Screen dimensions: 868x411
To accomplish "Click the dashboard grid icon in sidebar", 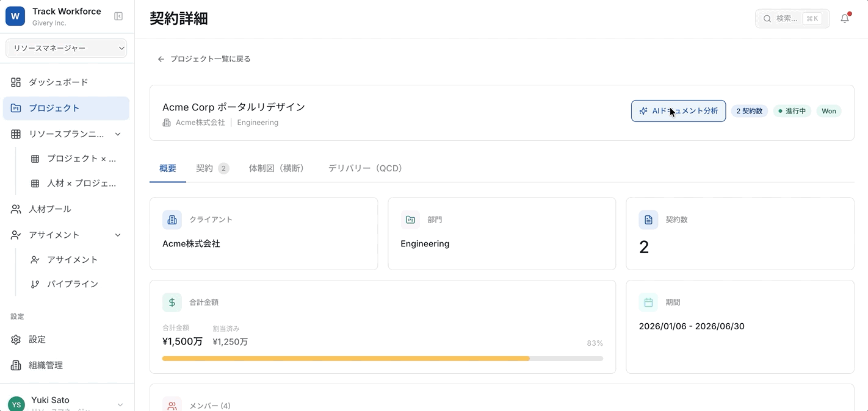I will pos(16,82).
